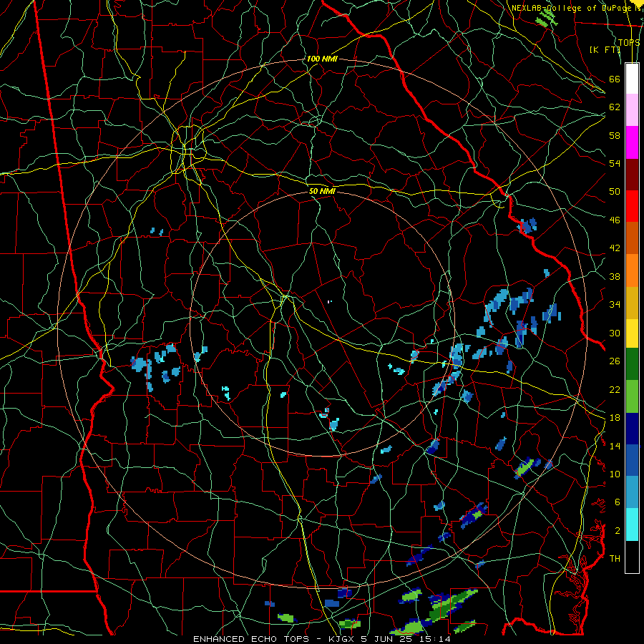Click the "TH" threshold legend label
Screen dimensions: 644x644
click(615, 559)
